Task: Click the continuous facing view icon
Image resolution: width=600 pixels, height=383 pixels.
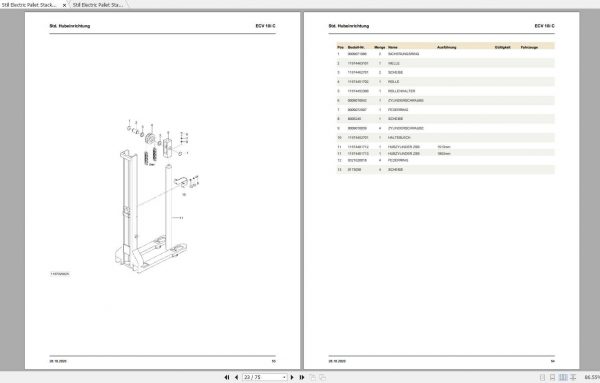Action: point(573,377)
